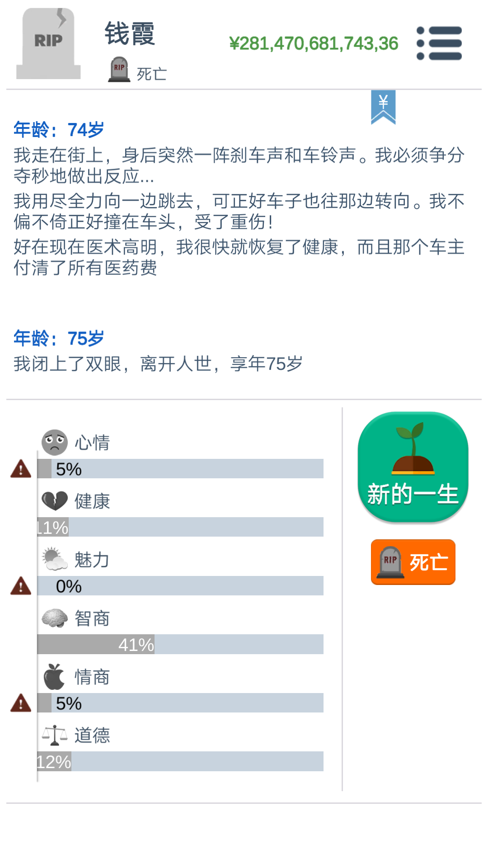Tap the apple 情商 icon
Image resolution: width=488 pixels, height=868 pixels.
point(55,676)
